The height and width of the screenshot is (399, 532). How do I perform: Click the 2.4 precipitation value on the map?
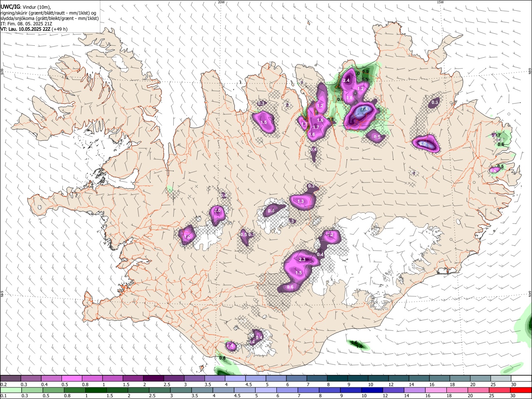click(x=346, y=80)
